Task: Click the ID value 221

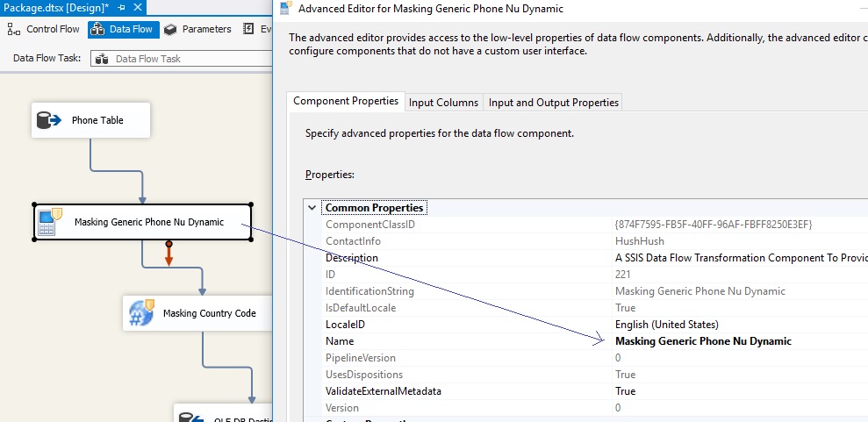Action: coord(622,275)
